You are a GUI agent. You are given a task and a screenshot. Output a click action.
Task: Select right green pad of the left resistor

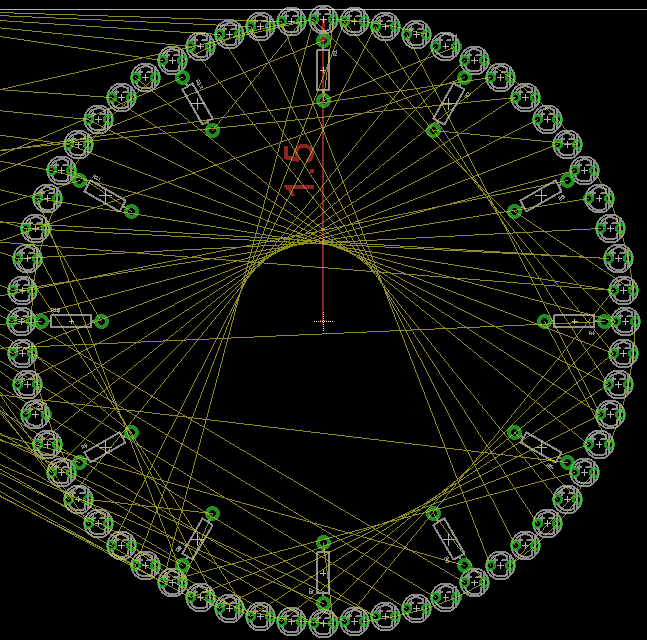pyautogui.click(x=101, y=321)
